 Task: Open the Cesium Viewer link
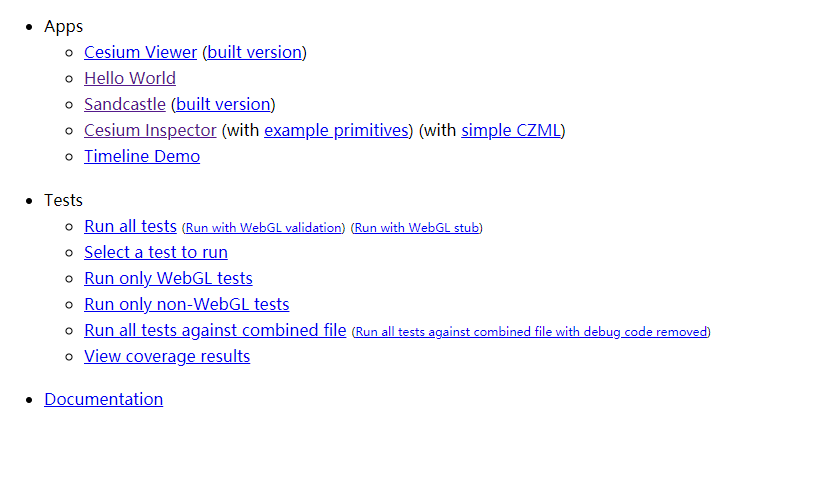140,52
